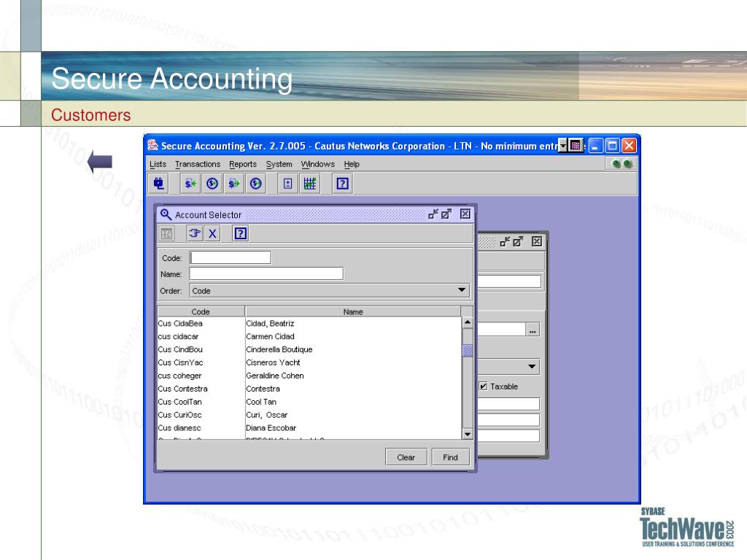Image resolution: width=747 pixels, height=560 pixels.
Task: Click the Clear button
Action: [x=406, y=457]
